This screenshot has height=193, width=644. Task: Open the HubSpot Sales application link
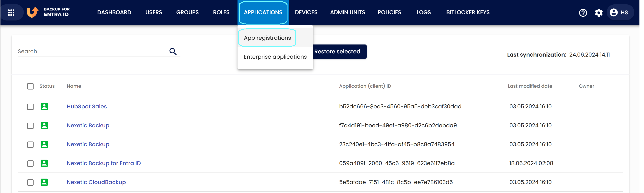click(87, 106)
